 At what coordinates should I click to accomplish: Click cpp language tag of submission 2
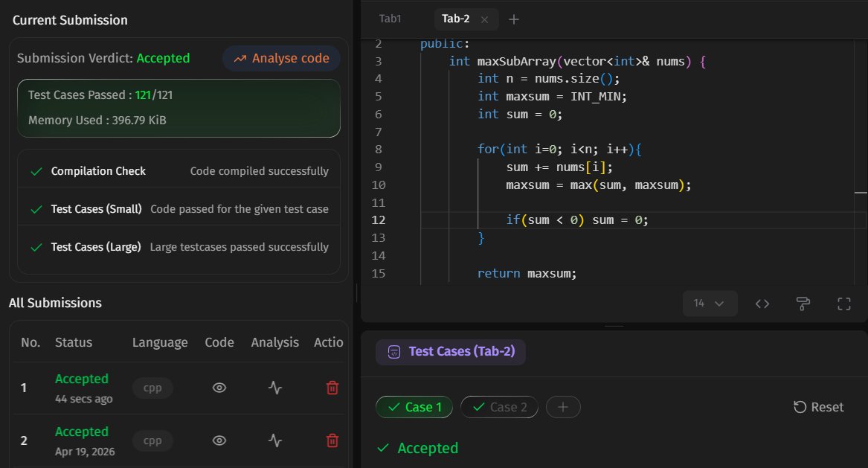point(152,441)
